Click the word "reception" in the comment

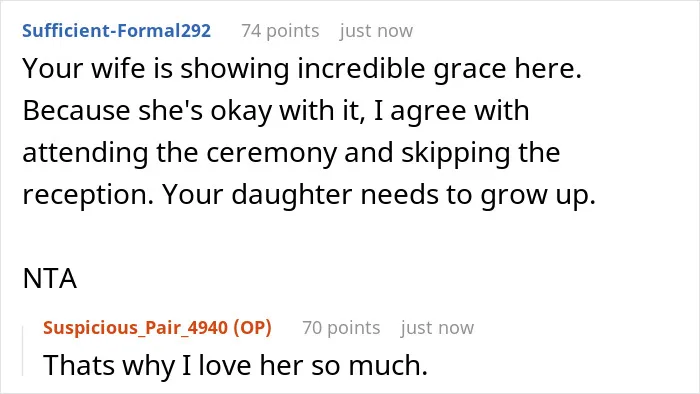point(88,195)
